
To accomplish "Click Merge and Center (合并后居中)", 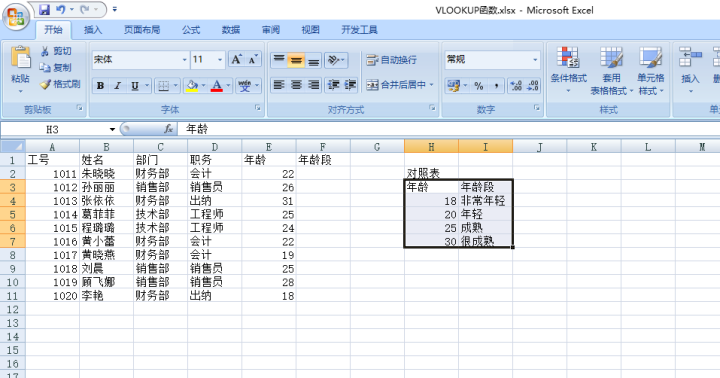I will 396,85.
